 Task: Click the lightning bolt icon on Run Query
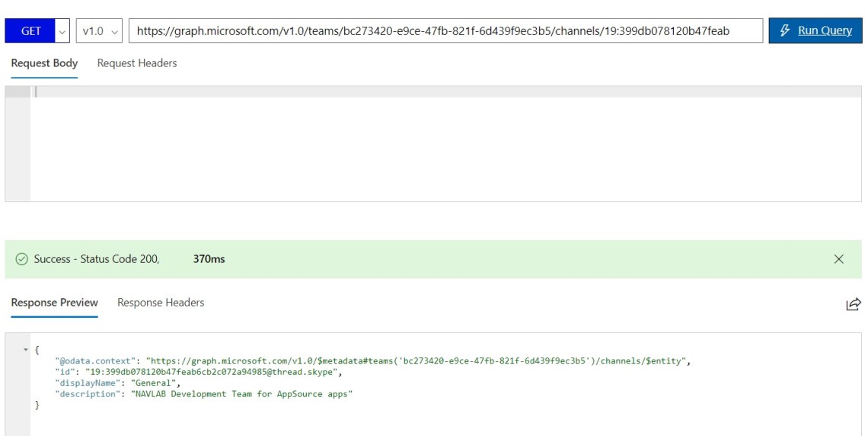click(x=785, y=30)
